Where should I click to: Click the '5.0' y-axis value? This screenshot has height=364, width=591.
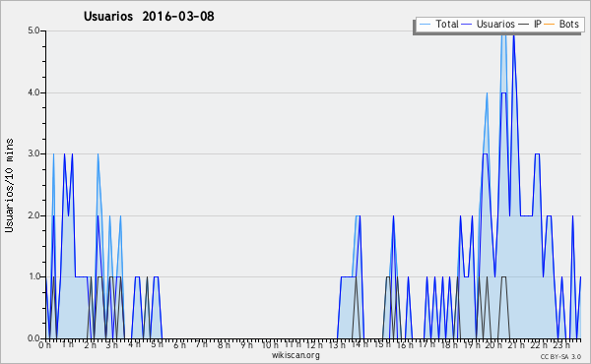[x=33, y=30]
